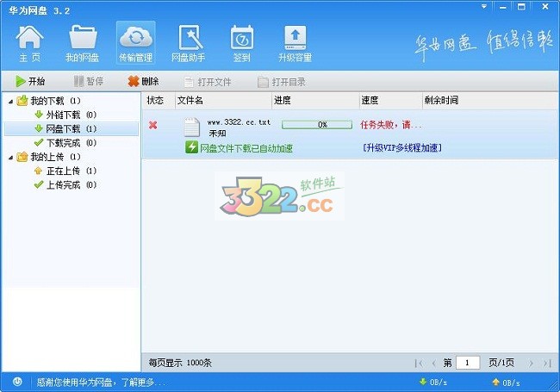Go to the next page arrow
Screen dimensions: 560x392
point(531,363)
